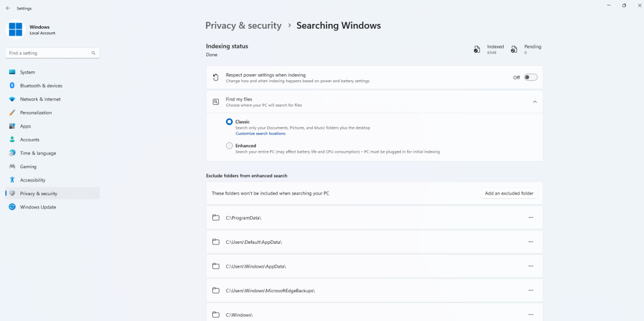Click the Find my files search icon
This screenshot has width=644, height=321.
216,102
